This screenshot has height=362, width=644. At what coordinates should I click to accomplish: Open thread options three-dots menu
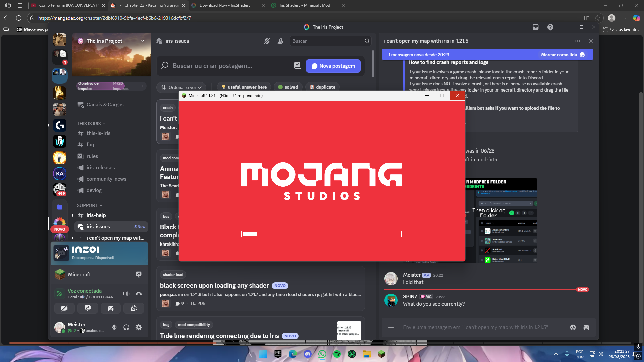[x=577, y=41]
